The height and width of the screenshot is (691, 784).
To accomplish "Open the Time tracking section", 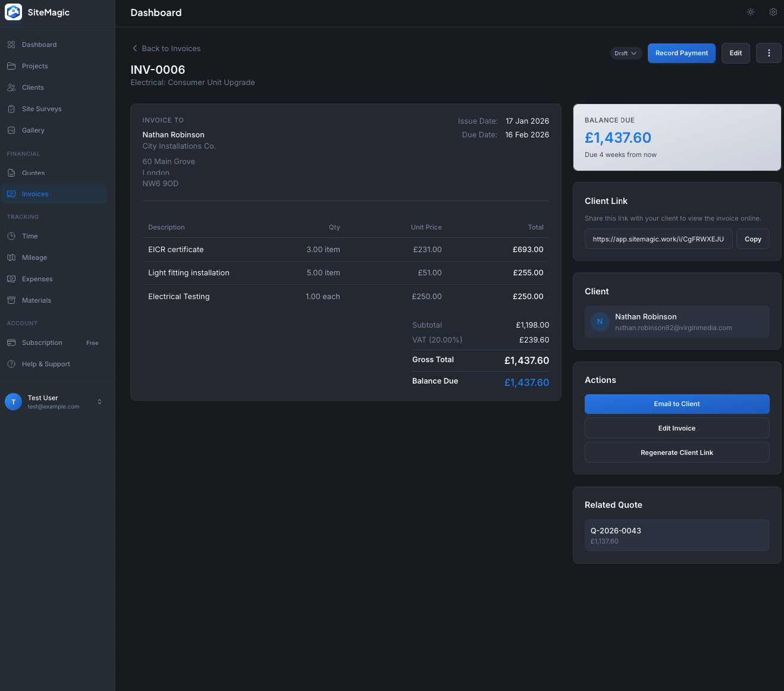I will coord(29,236).
